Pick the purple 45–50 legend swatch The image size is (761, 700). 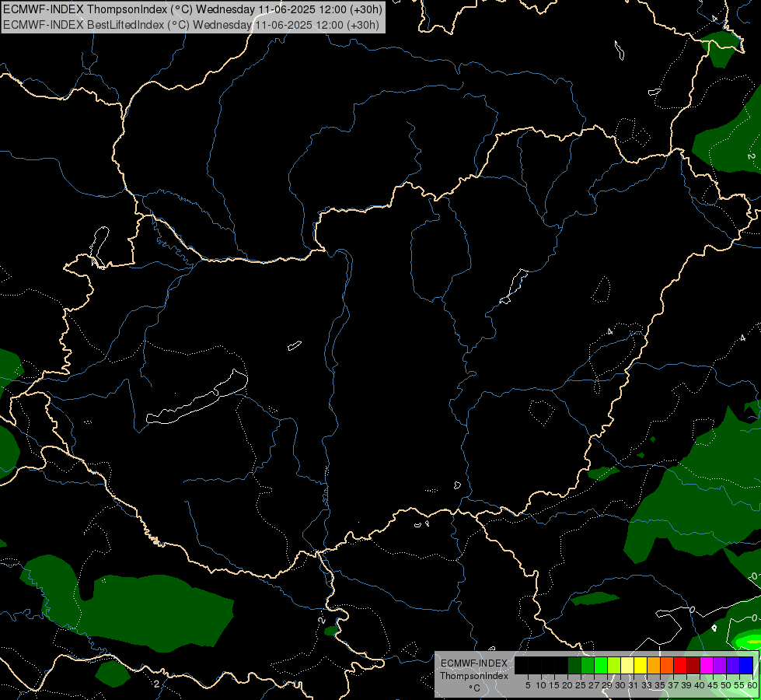click(720, 665)
